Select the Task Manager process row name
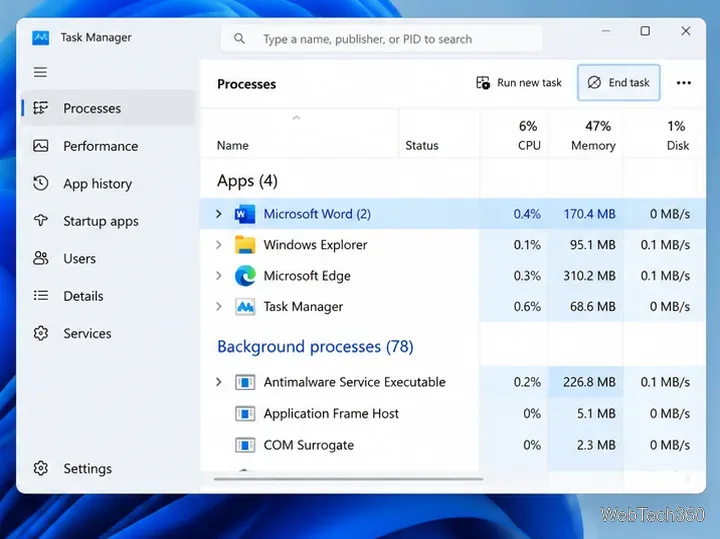 (303, 307)
